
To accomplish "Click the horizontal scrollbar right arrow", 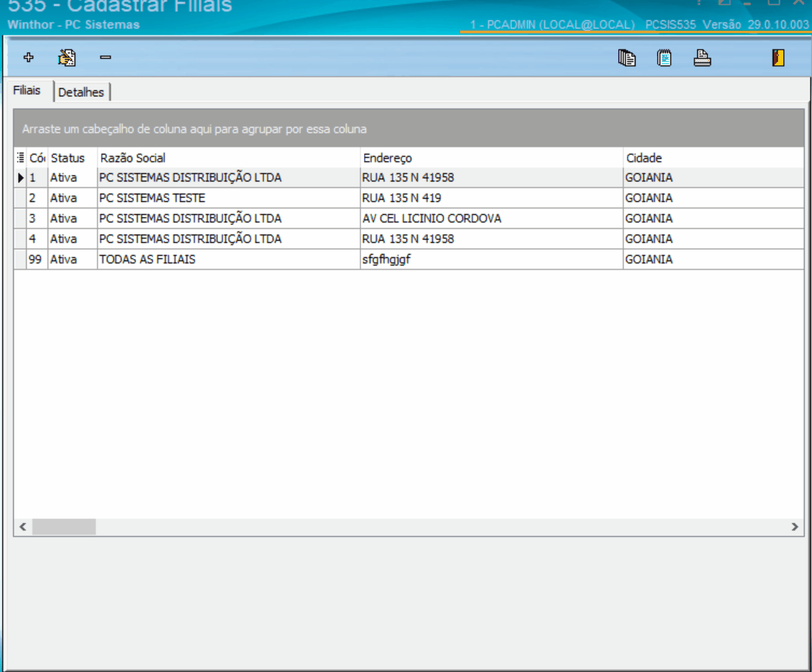I will coord(795,526).
